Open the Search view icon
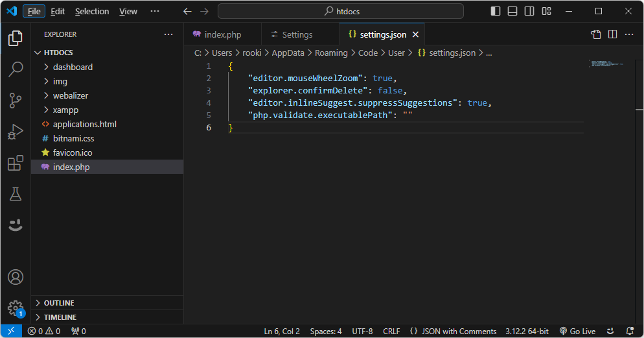Image resolution: width=644 pixels, height=338 pixels. click(x=15, y=69)
